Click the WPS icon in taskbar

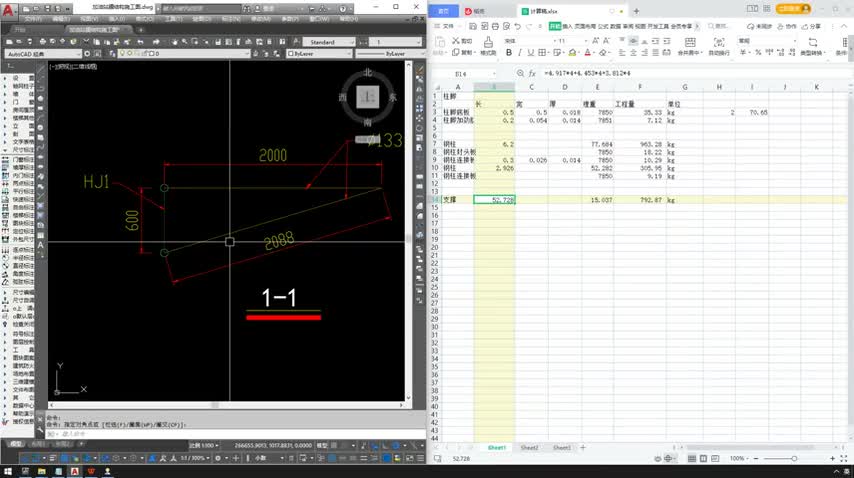coord(91,471)
